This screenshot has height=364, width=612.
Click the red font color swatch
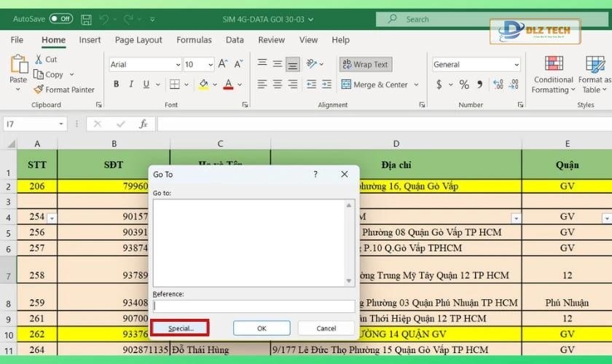[x=228, y=84]
